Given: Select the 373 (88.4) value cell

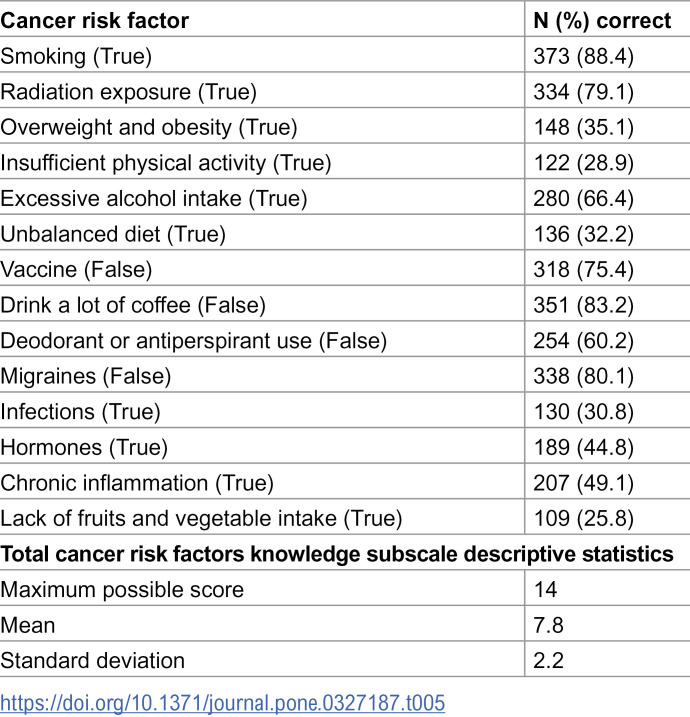Looking at the screenshot, I should [583, 57].
